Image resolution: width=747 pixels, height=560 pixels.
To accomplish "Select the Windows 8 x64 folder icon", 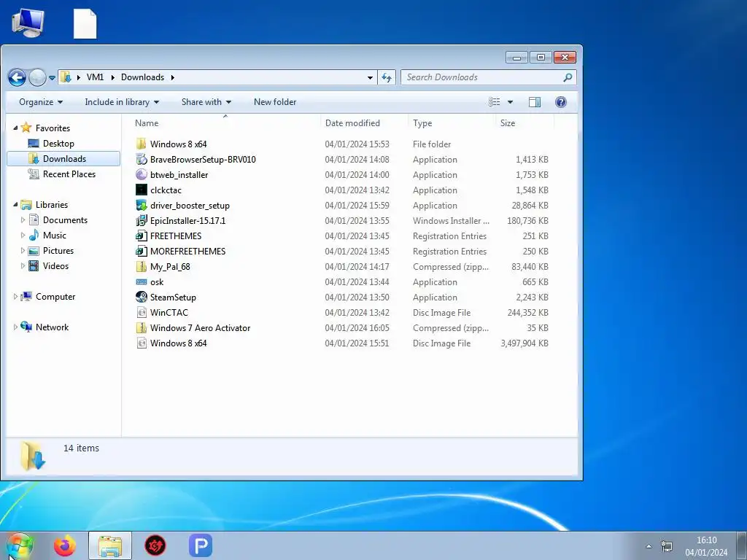I will pos(141,144).
